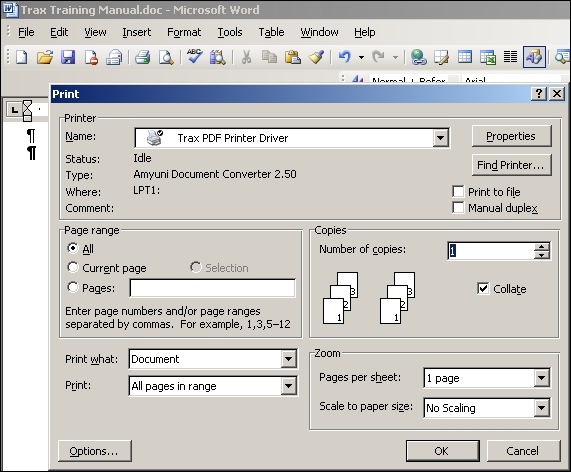Click the Pages range input field
The image size is (571, 472).
[212, 288]
